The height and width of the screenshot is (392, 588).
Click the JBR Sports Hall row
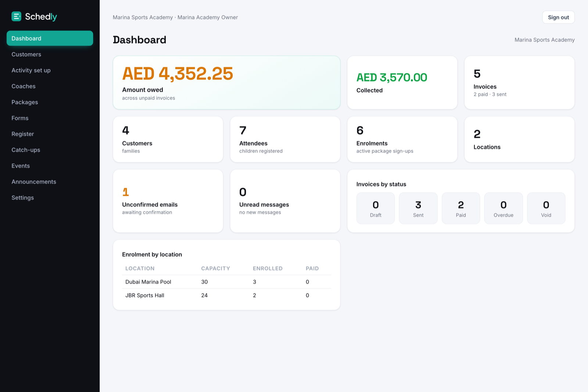226,295
